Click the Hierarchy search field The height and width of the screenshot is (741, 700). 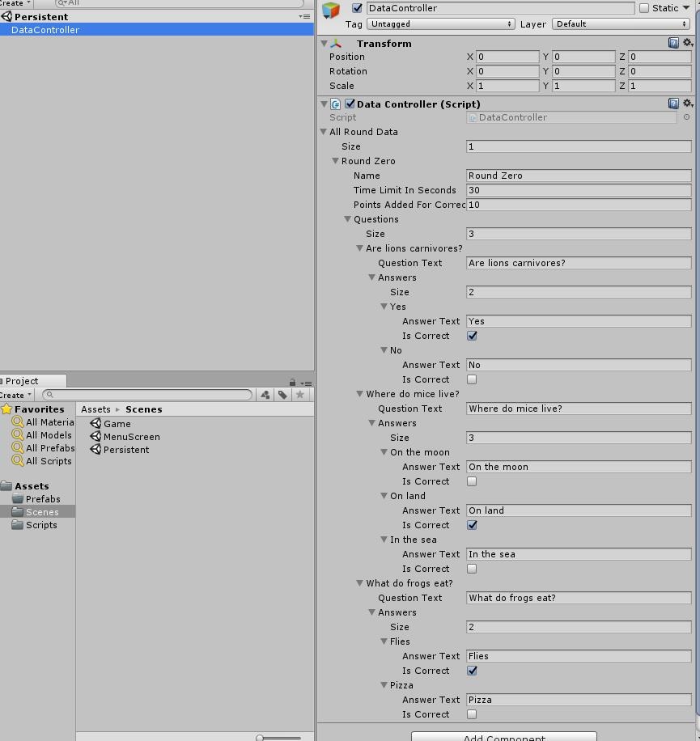pos(179,3)
